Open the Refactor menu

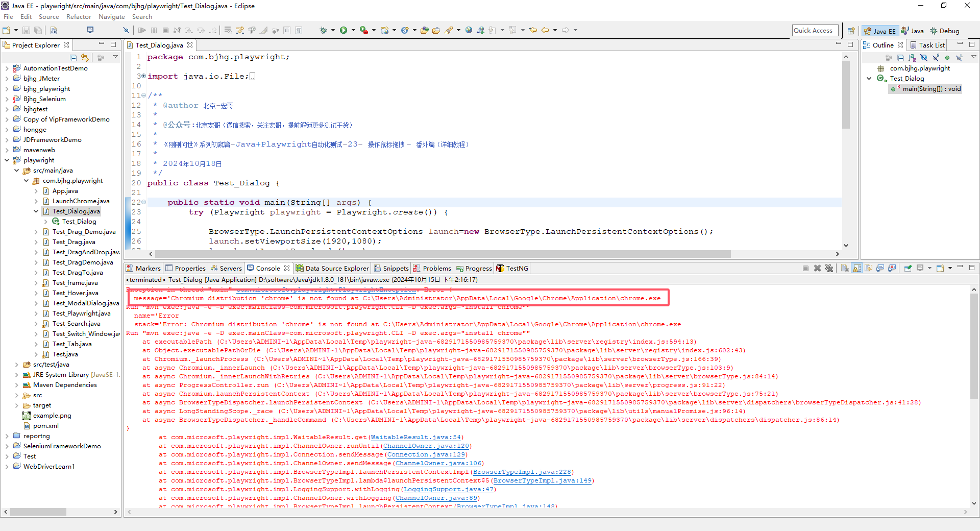[79, 17]
